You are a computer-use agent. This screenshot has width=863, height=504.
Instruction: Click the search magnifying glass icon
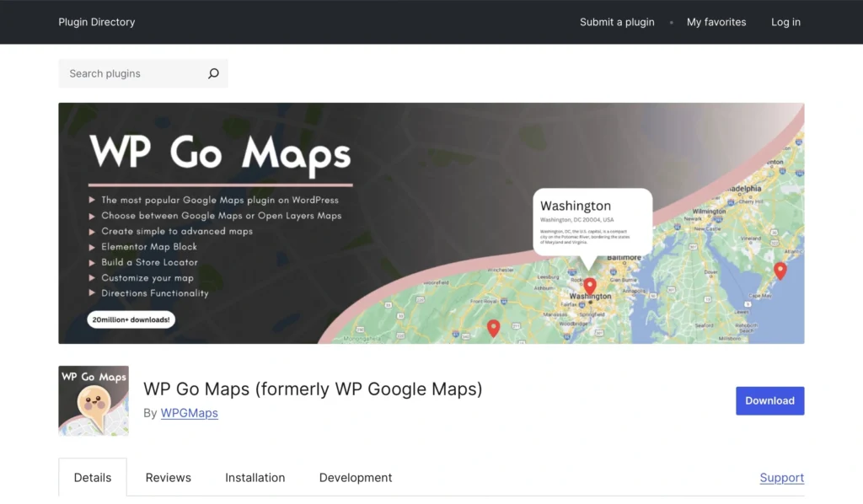213,73
